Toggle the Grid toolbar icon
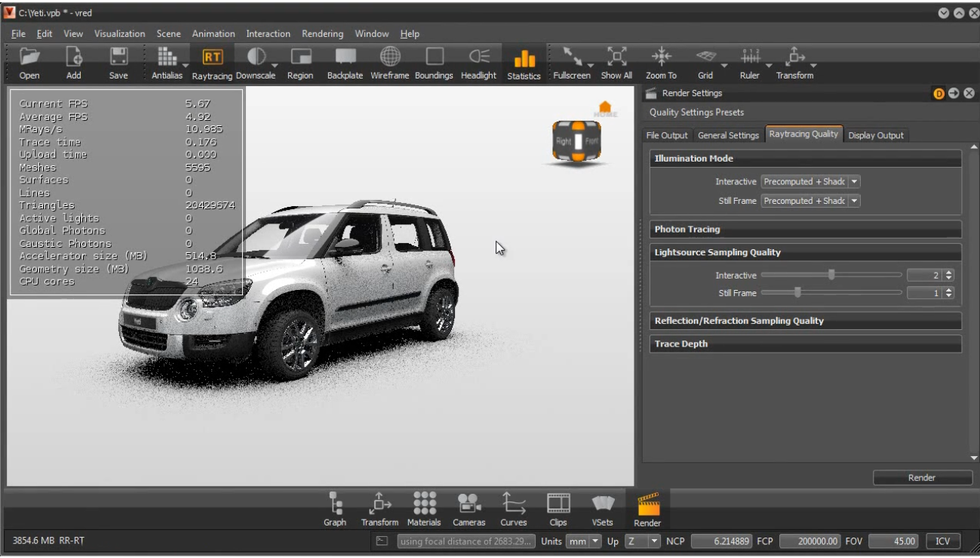The image size is (980, 558). [705, 63]
